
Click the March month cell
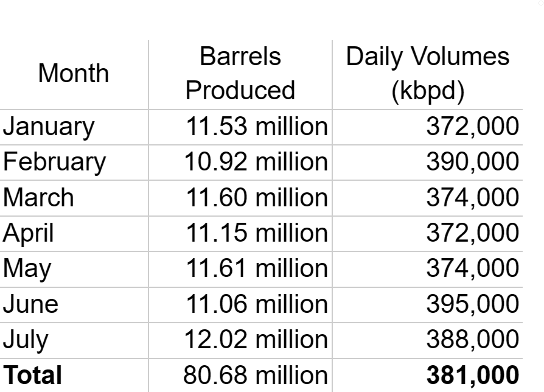74,198
